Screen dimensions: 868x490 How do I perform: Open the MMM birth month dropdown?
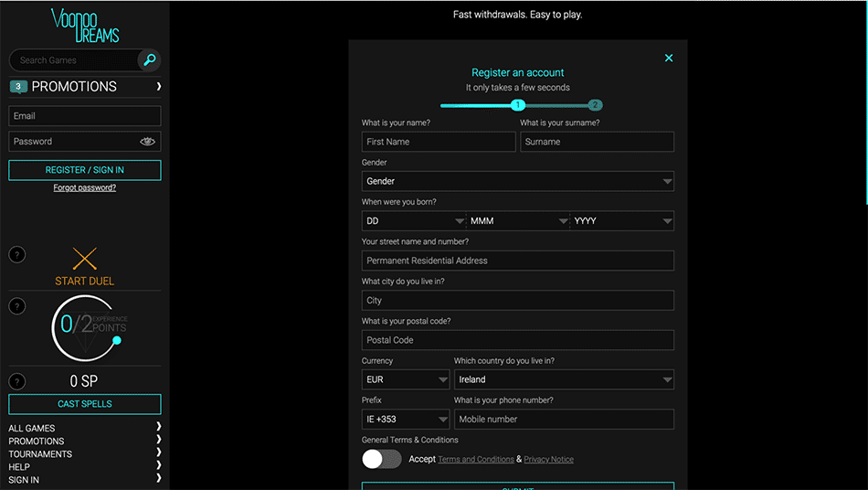[x=517, y=221]
